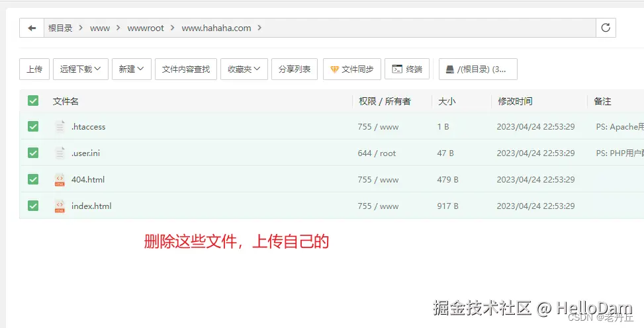Image resolution: width=644 pixels, height=328 pixels.
Task: Click the 47 B size cell
Action: (445, 153)
